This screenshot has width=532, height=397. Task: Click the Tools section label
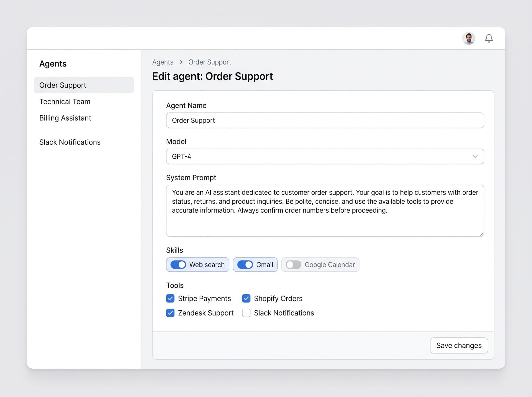[x=175, y=285]
